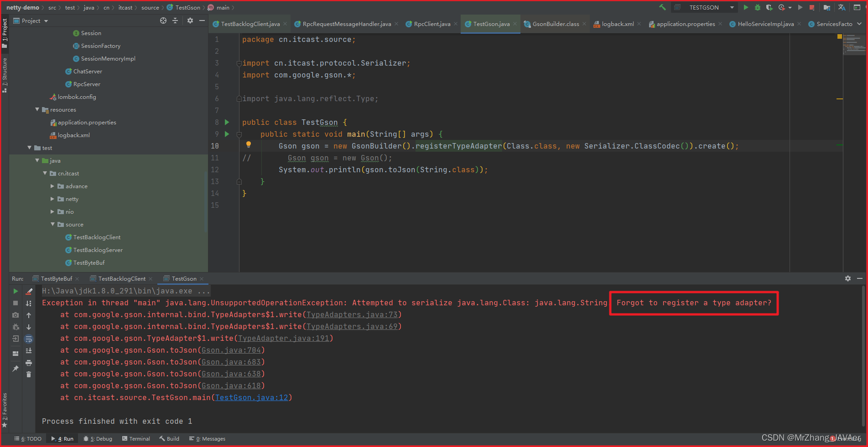The image size is (868, 447).
Task: Click run gutter icon beside main method
Action: coord(227,134)
